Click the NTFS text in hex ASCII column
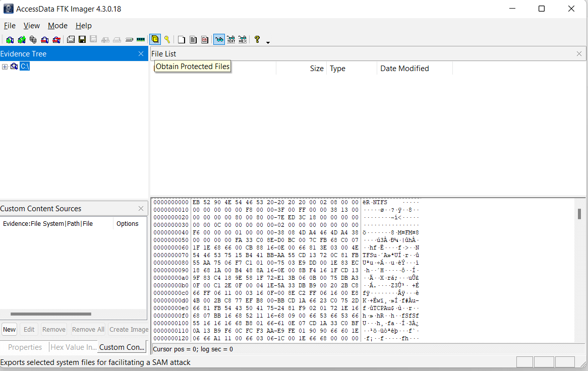 (380, 202)
